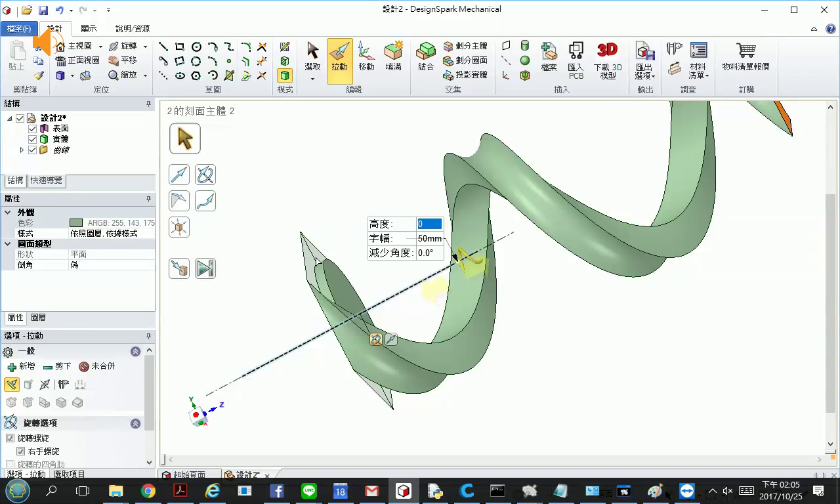
Task: Open the 選取 tool dropdown arrow
Action: coord(312,79)
